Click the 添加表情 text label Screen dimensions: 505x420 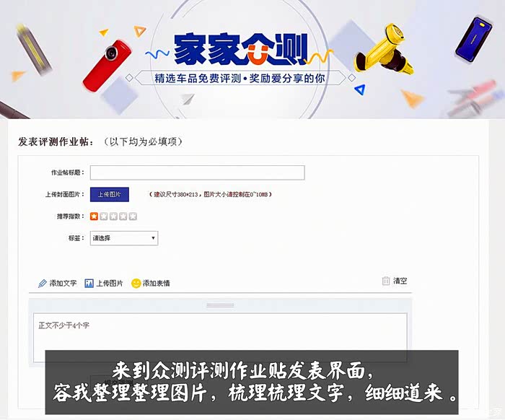point(157,284)
